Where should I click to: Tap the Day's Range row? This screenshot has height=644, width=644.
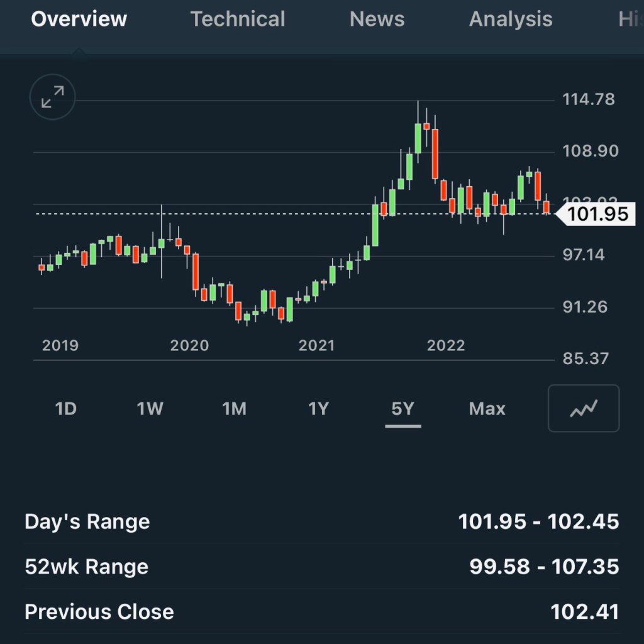coord(322,521)
